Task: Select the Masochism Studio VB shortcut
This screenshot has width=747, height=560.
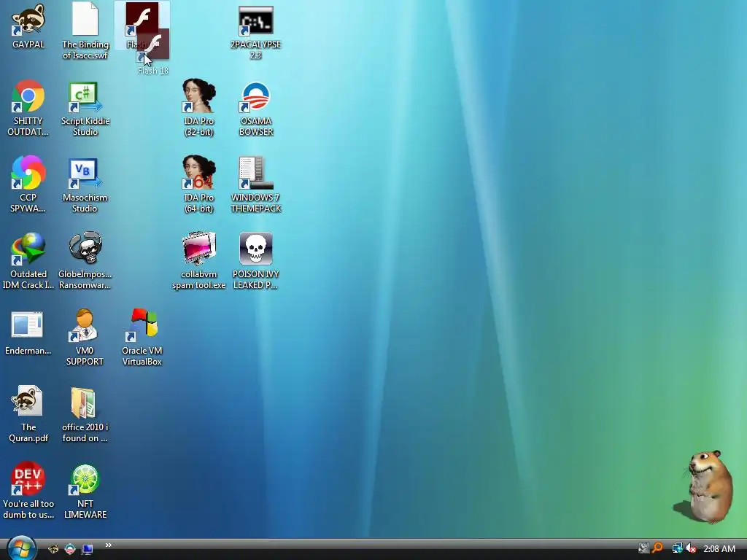Action: pyautogui.click(x=85, y=184)
